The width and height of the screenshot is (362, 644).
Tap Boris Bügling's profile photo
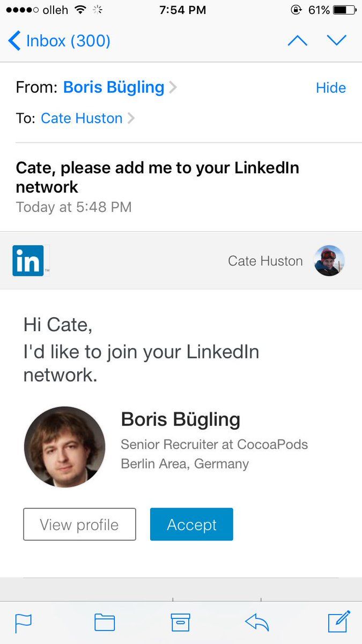pyautogui.click(x=64, y=447)
